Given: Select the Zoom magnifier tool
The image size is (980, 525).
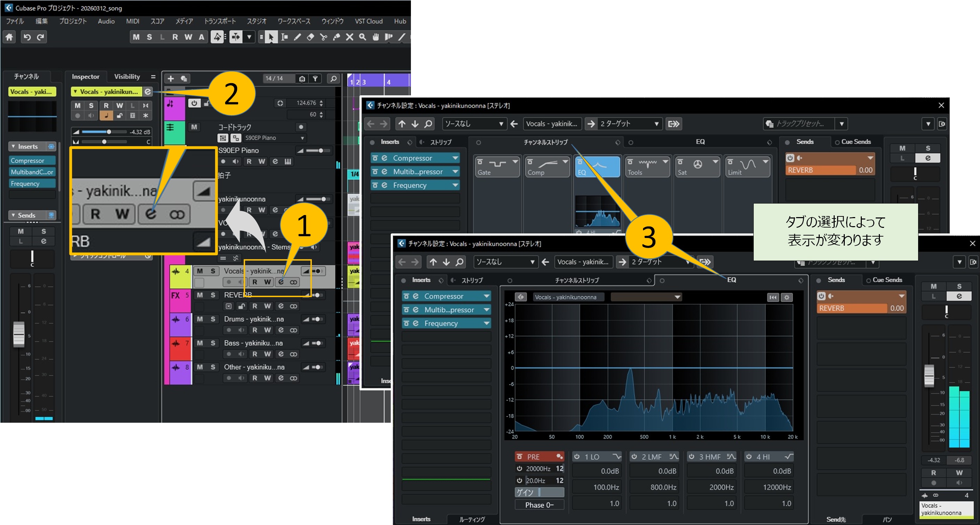Looking at the screenshot, I should pyautogui.click(x=363, y=37).
